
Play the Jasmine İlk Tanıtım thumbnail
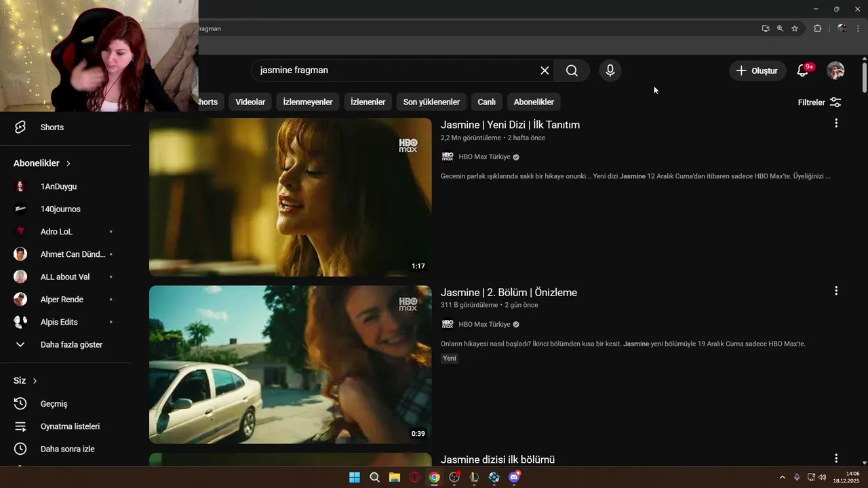tap(290, 197)
